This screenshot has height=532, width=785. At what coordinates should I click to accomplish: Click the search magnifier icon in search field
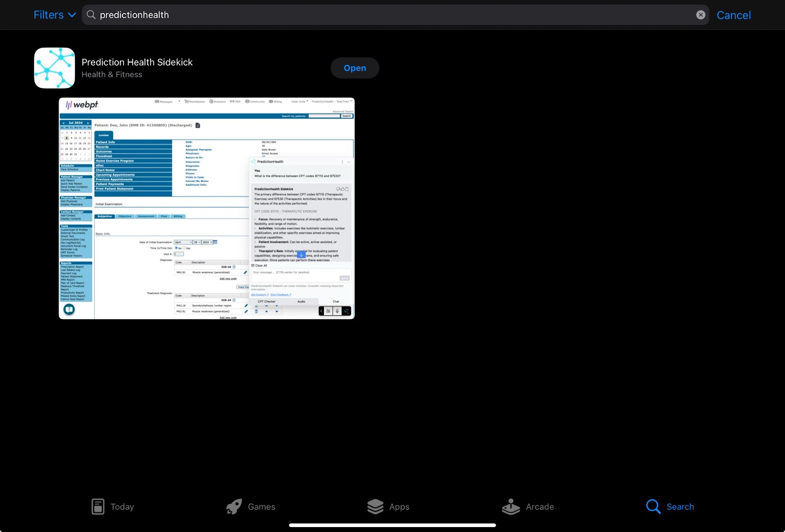click(91, 15)
